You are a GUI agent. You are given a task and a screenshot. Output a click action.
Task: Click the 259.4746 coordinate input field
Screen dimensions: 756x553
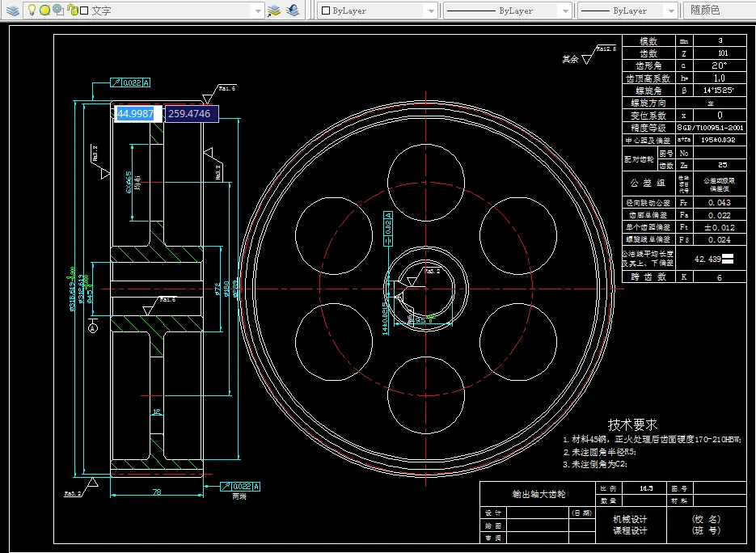click(x=192, y=114)
